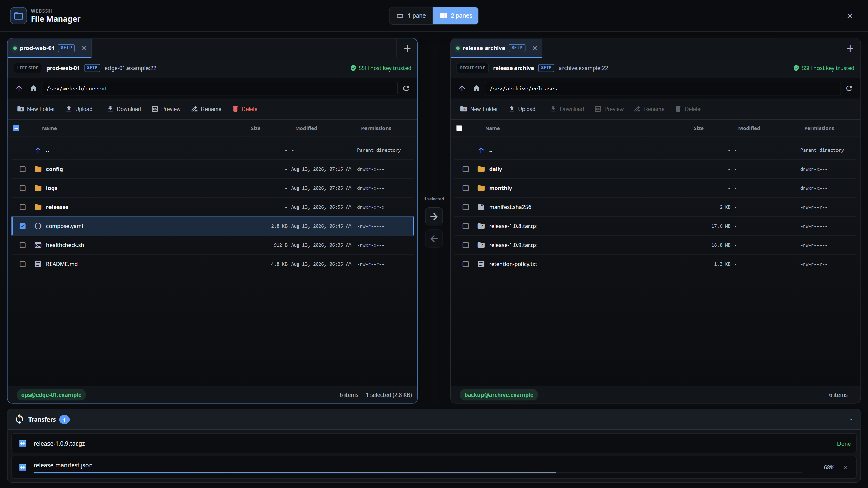Image resolution: width=868 pixels, height=488 pixels.
Task: Add a new tab in the right pane
Action: [x=850, y=48]
